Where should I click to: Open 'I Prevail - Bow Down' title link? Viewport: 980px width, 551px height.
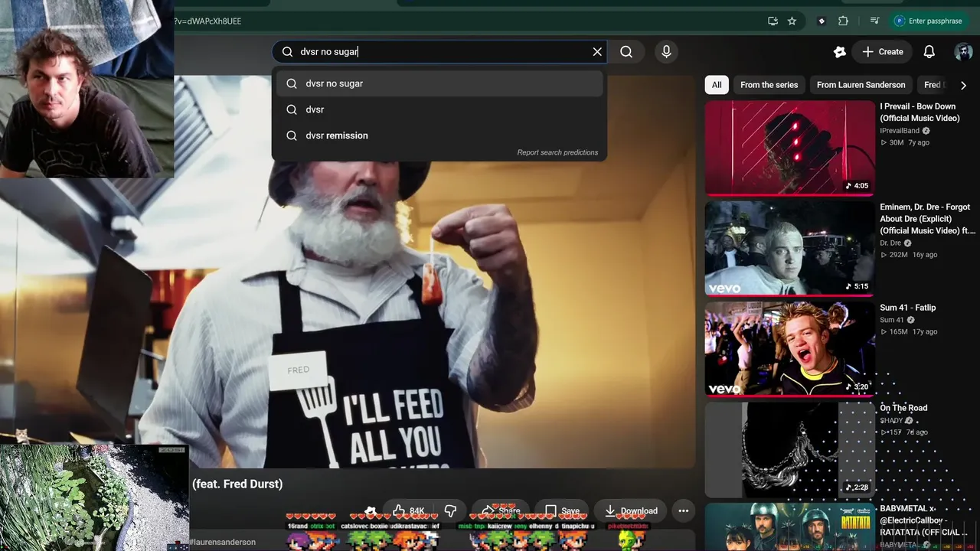coord(920,112)
